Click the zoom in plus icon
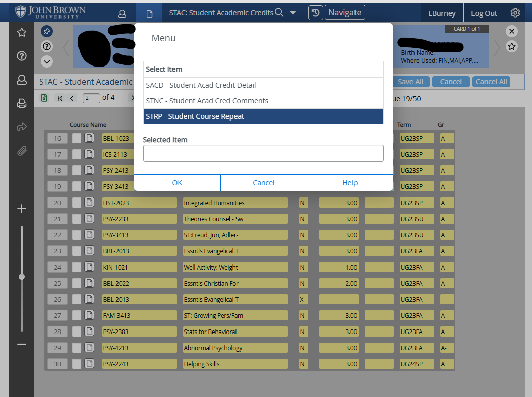This screenshot has width=532, height=397. [22, 209]
